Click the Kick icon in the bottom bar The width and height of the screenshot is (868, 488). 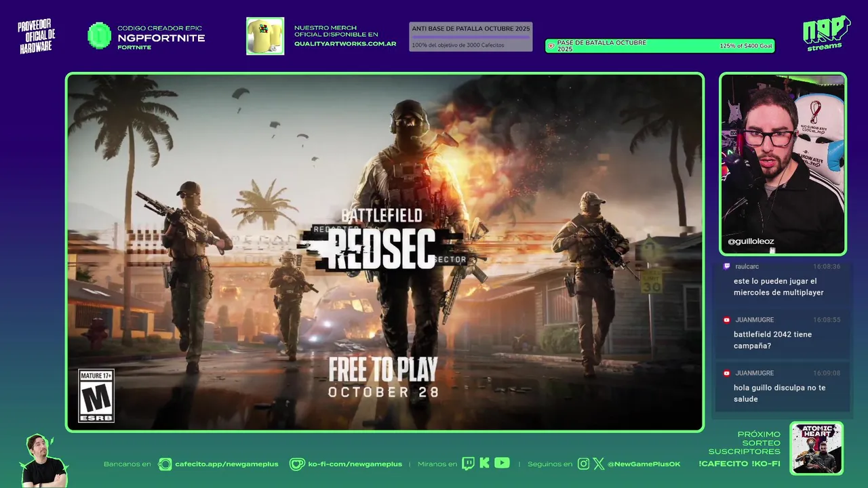[484, 463]
